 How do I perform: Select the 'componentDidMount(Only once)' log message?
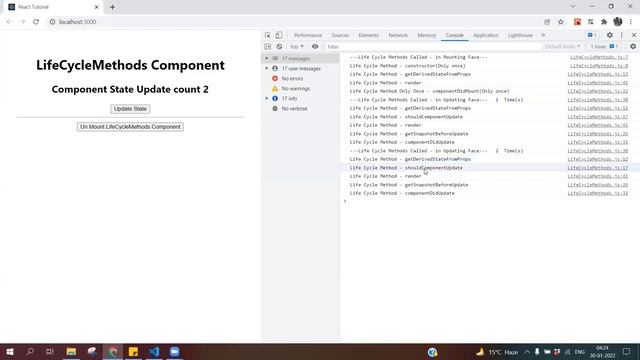pyautogui.click(x=429, y=91)
